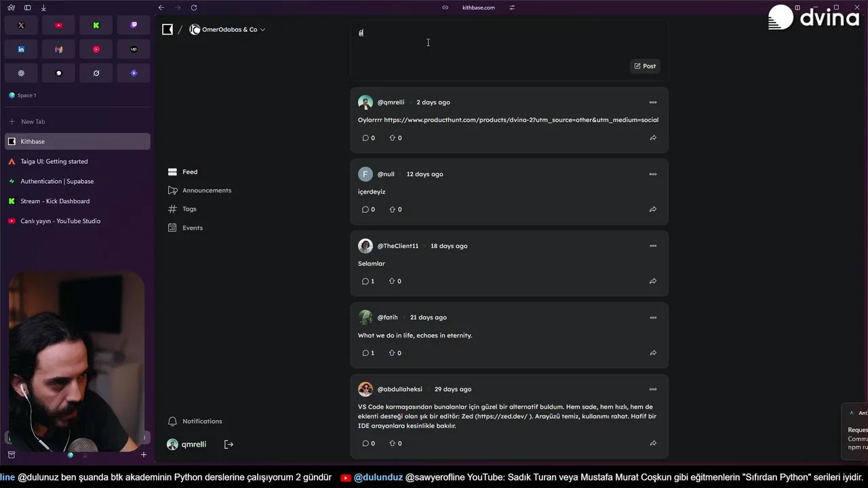Open comments on @TheClient11's Selamlar post
Image resolution: width=868 pixels, height=488 pixels.
[x=368, y=281]
